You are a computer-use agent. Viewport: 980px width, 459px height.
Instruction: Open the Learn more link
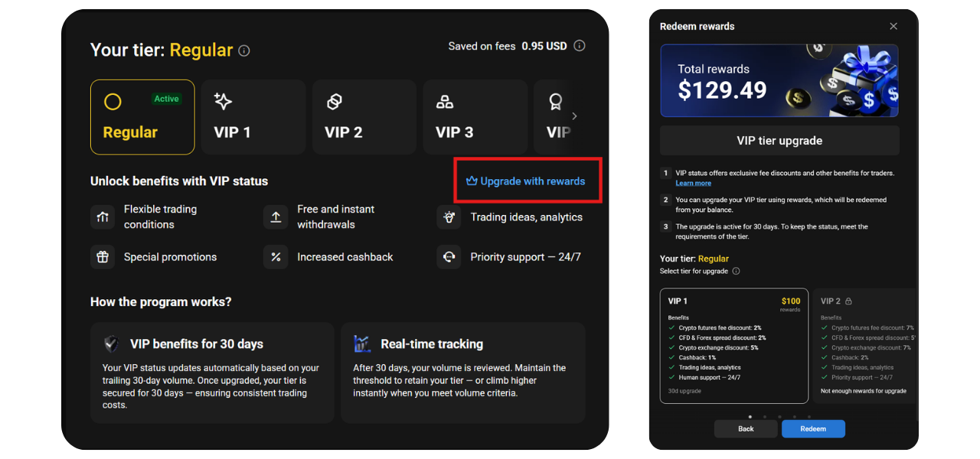pos(693,184)
